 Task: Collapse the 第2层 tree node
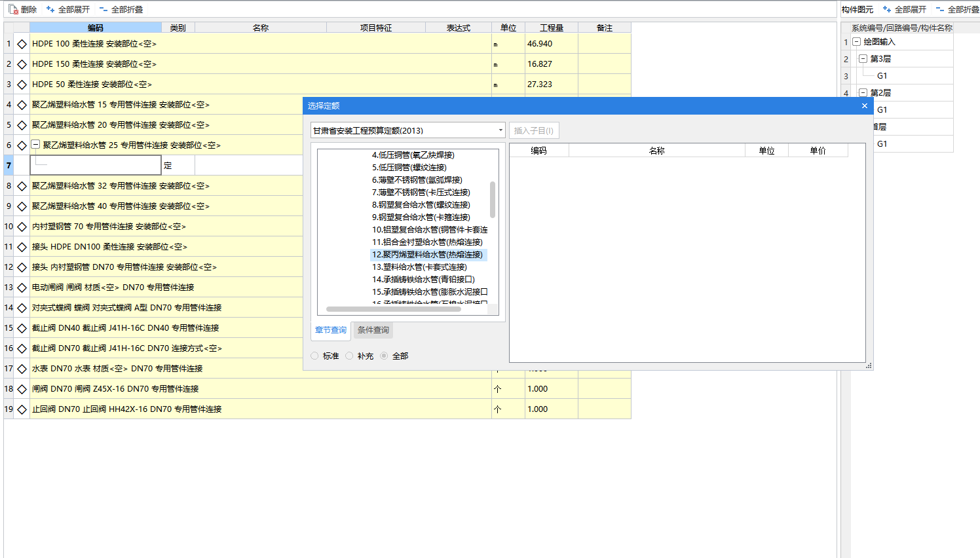pos(863,92)
